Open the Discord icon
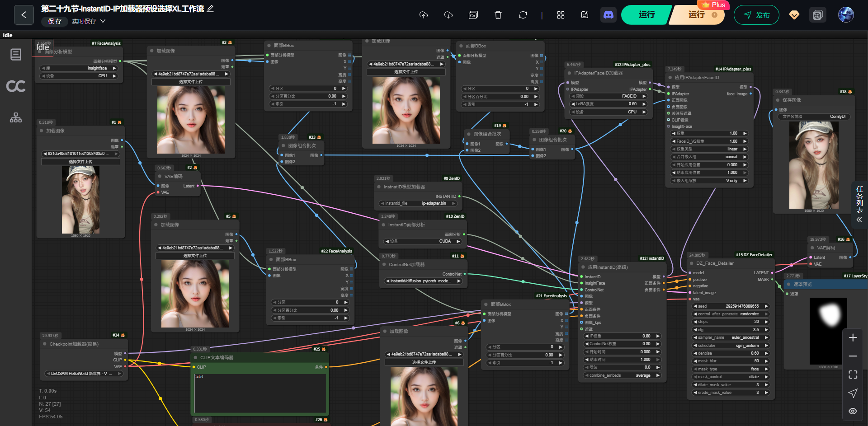 tap(609, 15)
